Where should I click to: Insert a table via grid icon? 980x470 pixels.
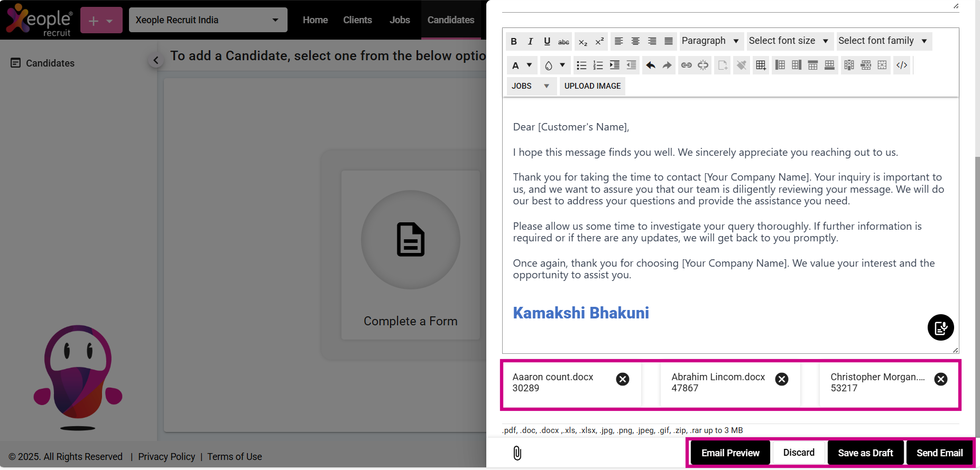761,65
